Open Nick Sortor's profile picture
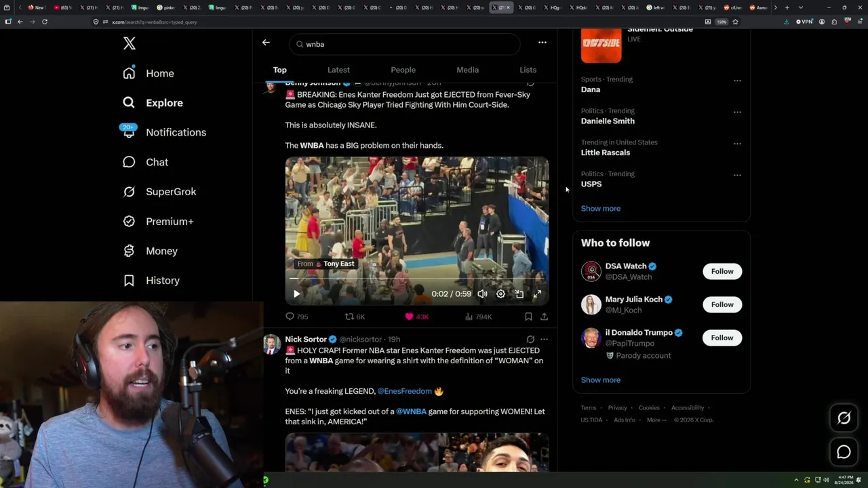Screen dimensions: 868x488 272,344
